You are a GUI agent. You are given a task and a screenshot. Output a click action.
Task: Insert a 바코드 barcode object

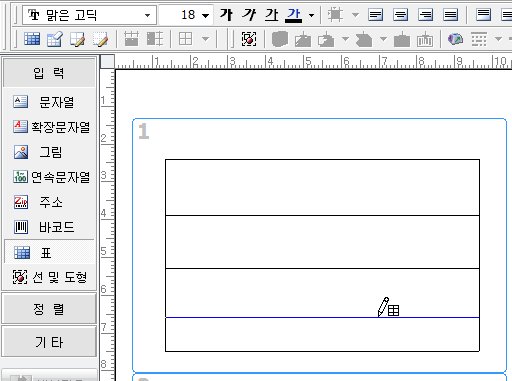43,227
